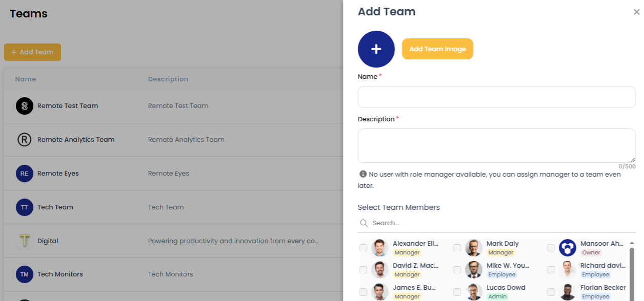Click the magnifier icon in member search
Image resolution: width=644 pixels, height=301 pixels.
[x=364, y=223]
